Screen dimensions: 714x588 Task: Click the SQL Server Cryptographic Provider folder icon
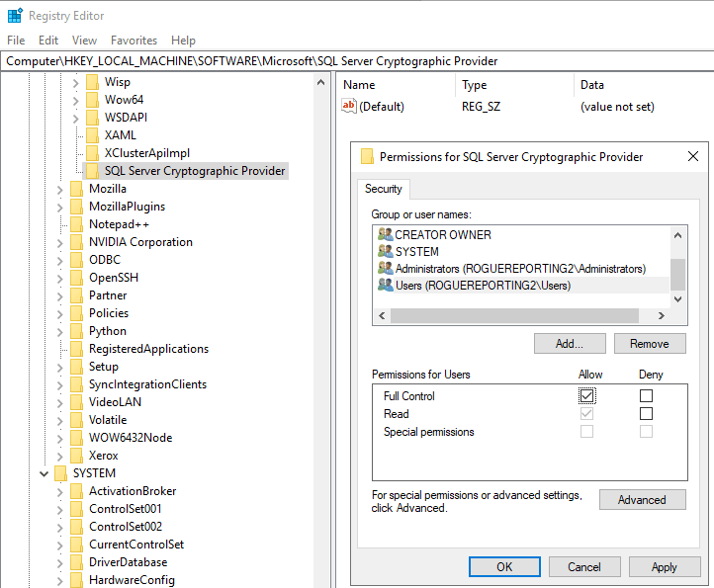pyautogui.click(x=92, y=171)
